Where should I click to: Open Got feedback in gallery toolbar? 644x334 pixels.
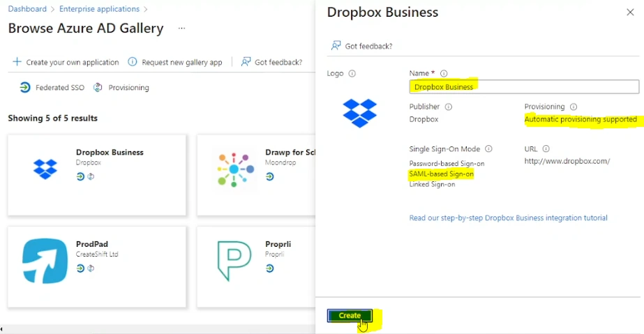click(271, 62)
